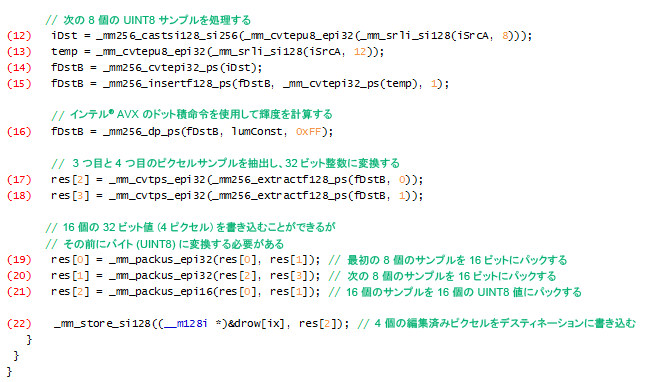Screen dimensions: 670x382
Task: Click the __m128i type keyword
Action: pos(185,324)
